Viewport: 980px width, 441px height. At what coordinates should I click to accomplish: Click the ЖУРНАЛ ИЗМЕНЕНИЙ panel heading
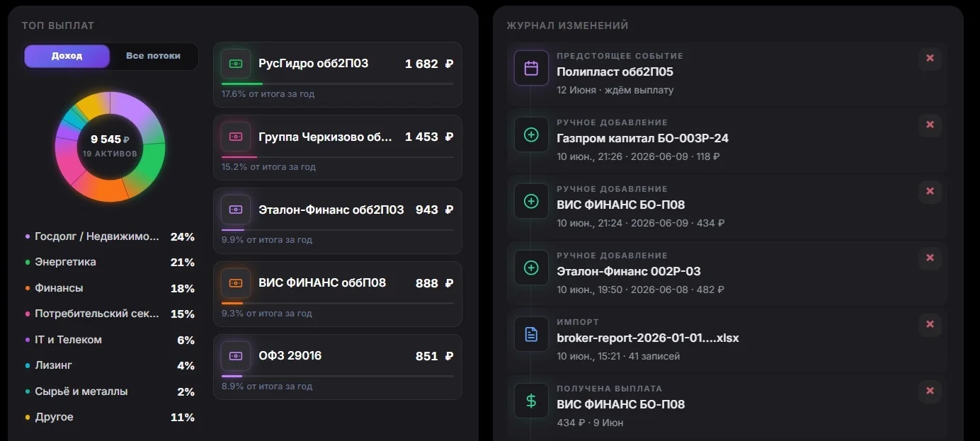click(567, 25)
